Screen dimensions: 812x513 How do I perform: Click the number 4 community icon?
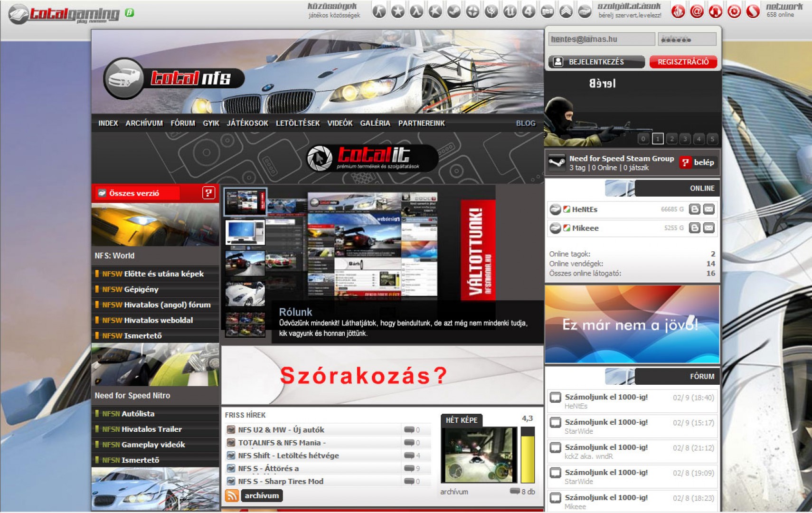pos(529,11)
